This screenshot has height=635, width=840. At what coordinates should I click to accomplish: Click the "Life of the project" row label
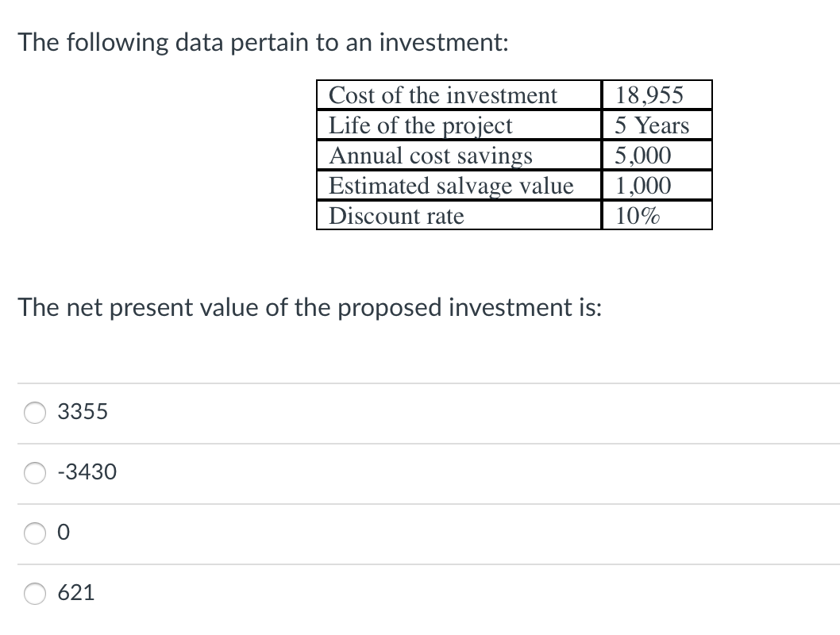click(x=421, y=125)
